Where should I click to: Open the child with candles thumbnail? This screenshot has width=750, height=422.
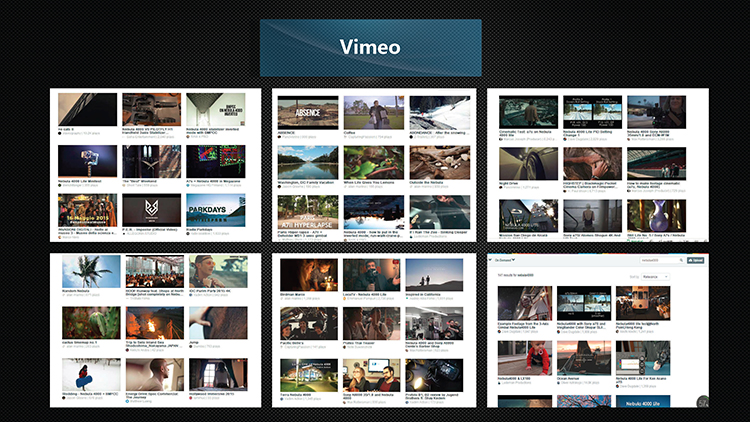[309, 275]
